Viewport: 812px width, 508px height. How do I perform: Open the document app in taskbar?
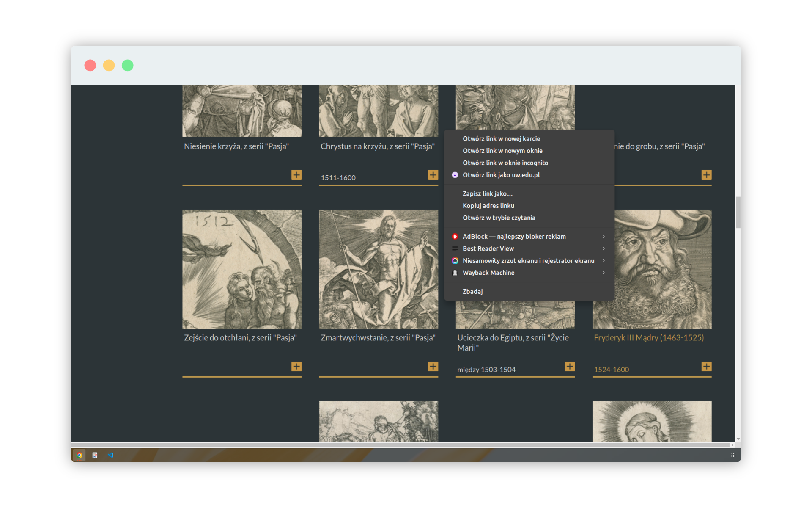[95, 455]
